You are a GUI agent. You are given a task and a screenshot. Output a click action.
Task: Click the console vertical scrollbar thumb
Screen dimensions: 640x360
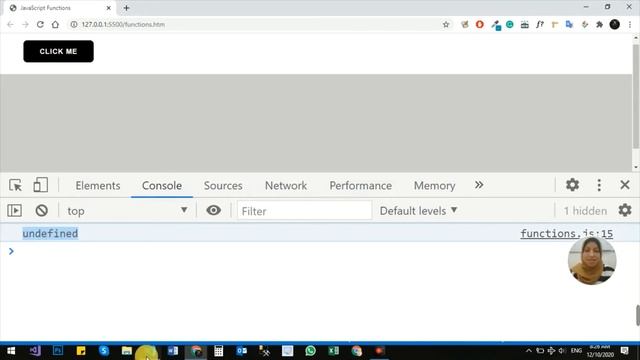(638, 315)
